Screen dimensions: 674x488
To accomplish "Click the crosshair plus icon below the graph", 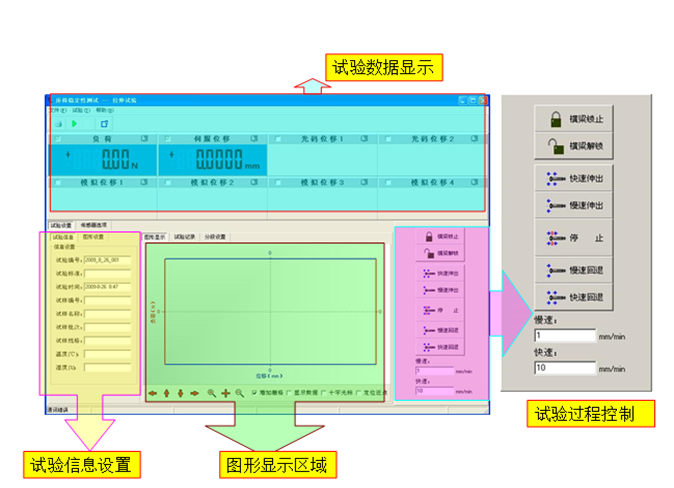I will pyautogui.click(x=226, y=393).
